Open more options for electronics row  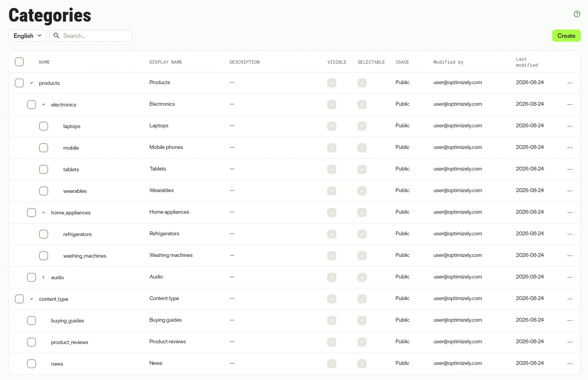pos(570,105)
